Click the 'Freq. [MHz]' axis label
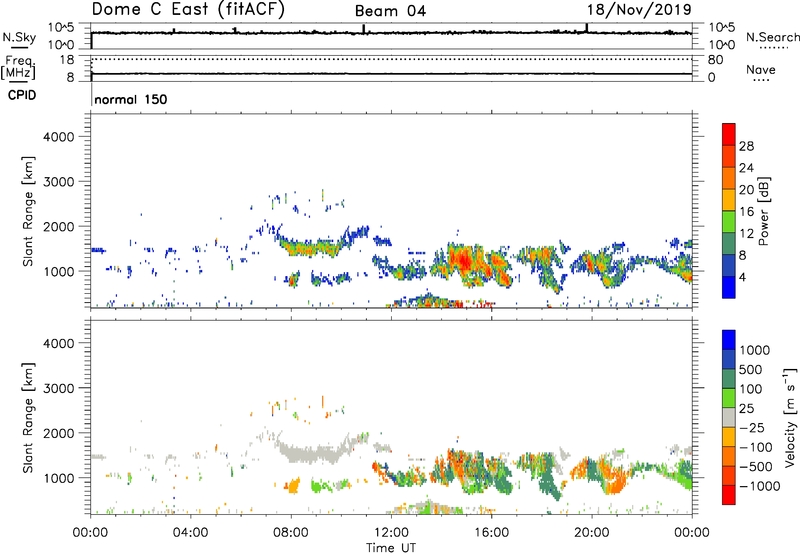800x554 pixels. (x=18, y=68)
